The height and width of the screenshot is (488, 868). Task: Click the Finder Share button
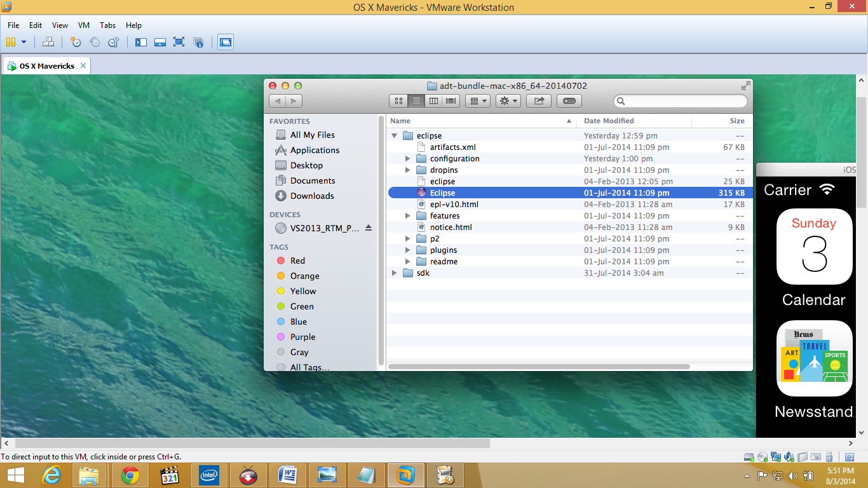click(539, 101)
